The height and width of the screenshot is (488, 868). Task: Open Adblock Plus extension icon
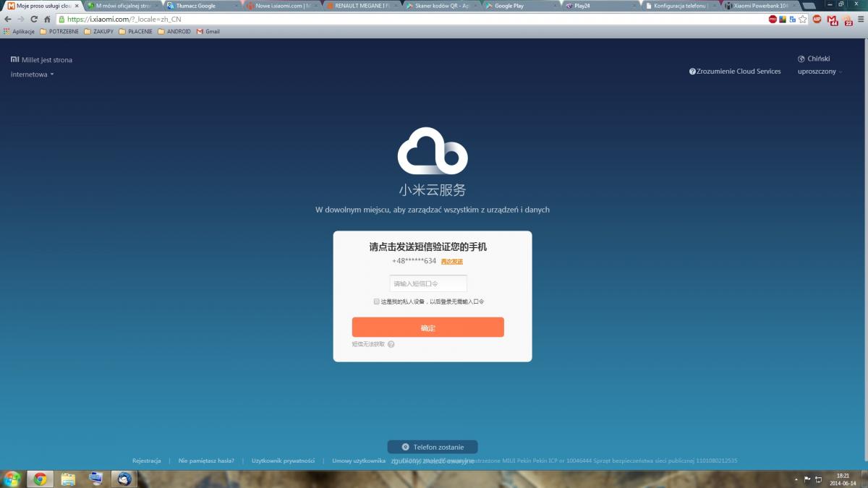pyautogui.click(x=817, y=20)
